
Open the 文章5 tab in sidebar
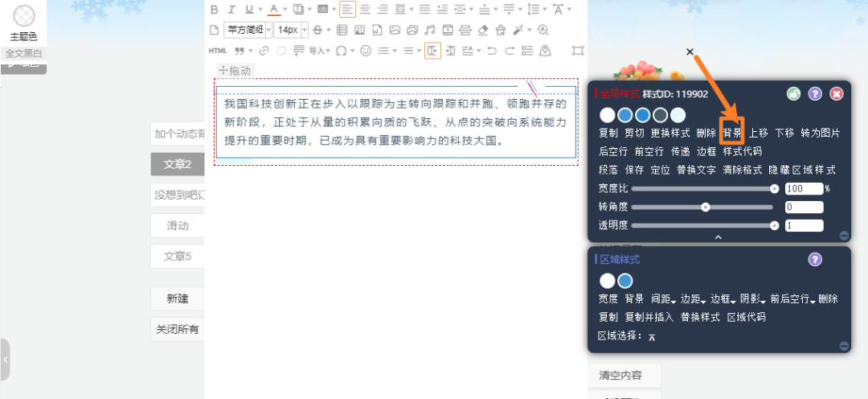178,257
